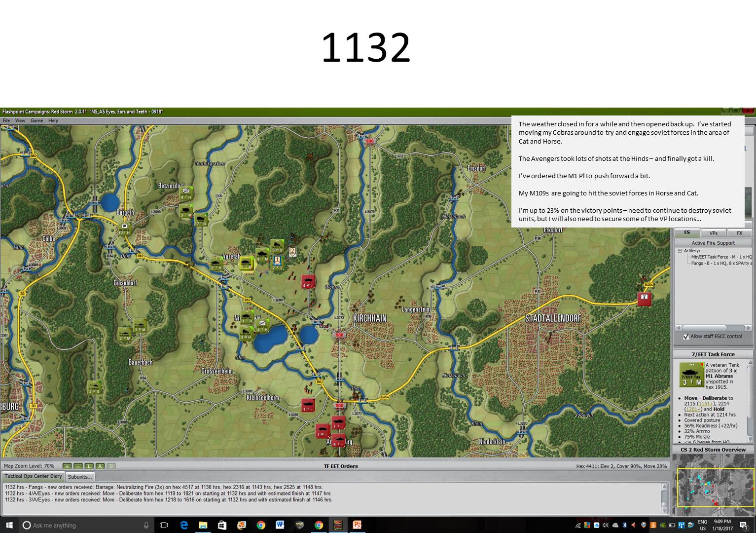Click the TF EET Orders status label

pyautogui.click(x=341, y=466)
